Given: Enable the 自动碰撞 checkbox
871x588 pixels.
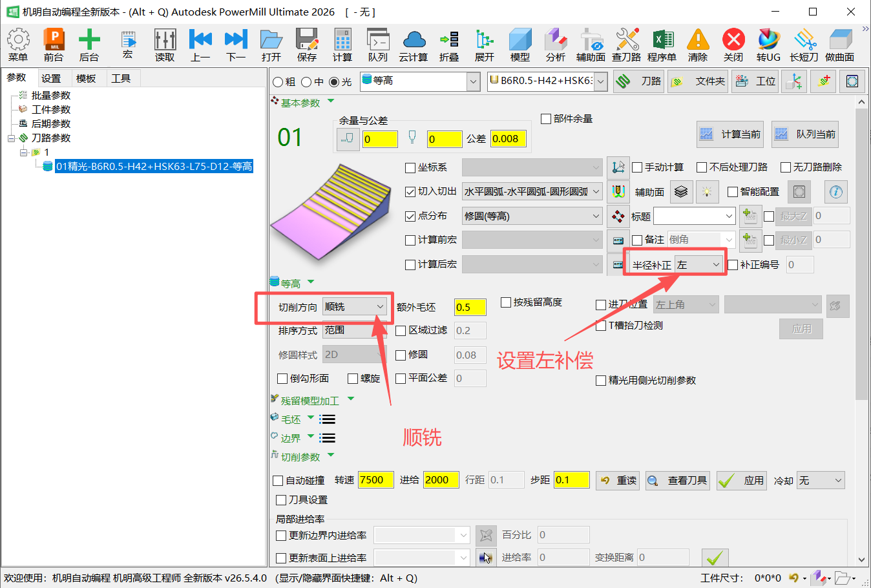Looking at the screenshot, I should click(278, 481).
